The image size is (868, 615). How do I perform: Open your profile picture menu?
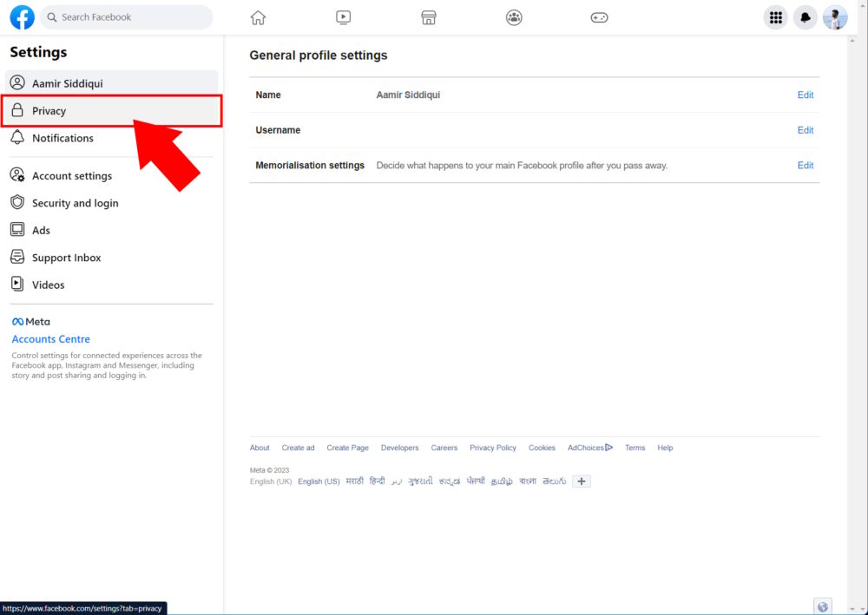(x=834, y=16)
